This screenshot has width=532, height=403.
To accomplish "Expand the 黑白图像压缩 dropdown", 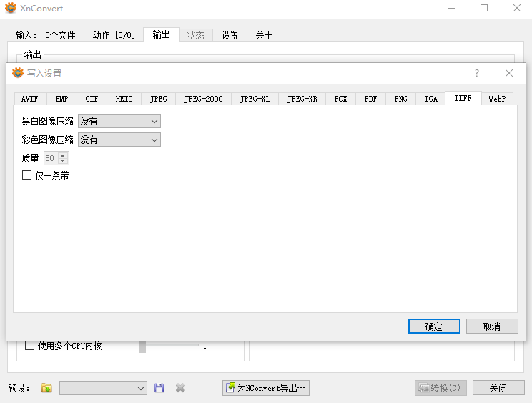I will pos(119,121).
